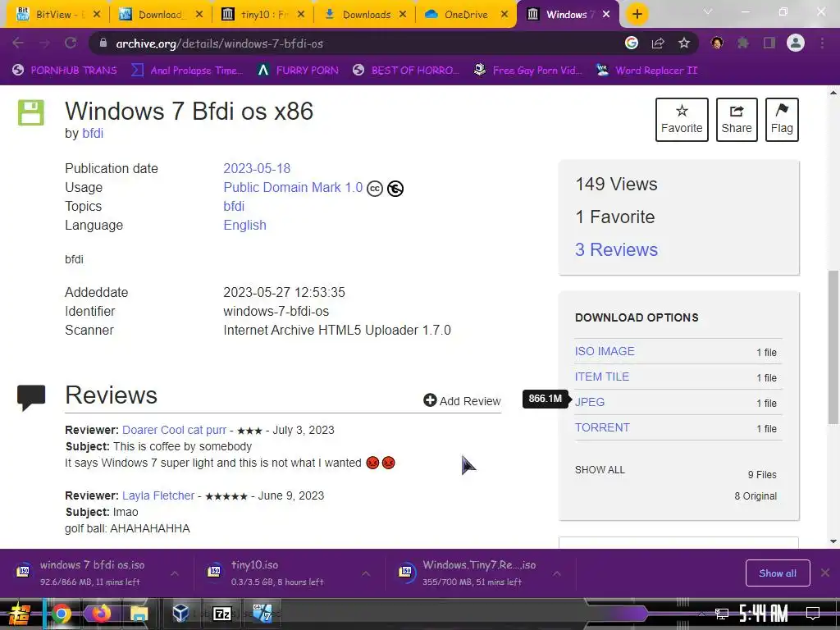
Task: Switch to the tiny10 tab
Action: pyautogui.click(x=262, y=15)
